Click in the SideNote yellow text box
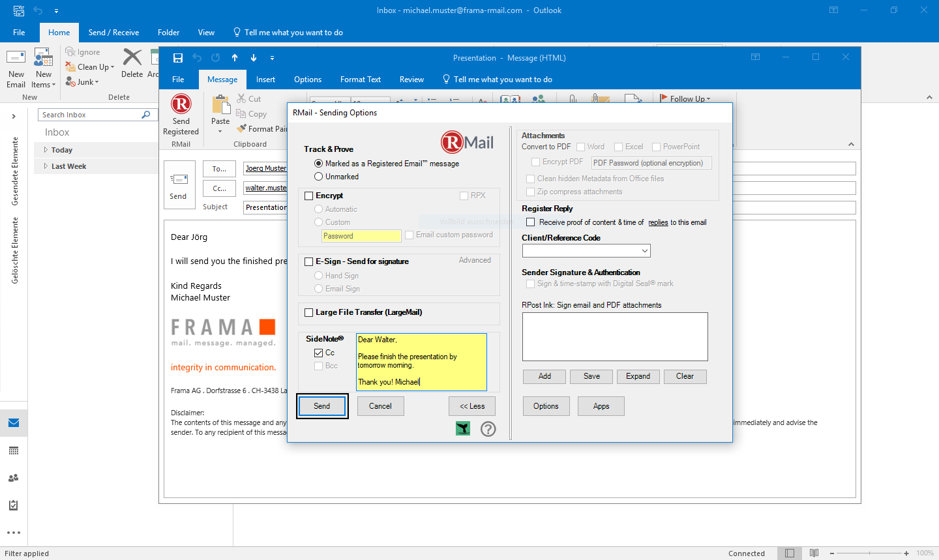The width and height of the screenshot is (939, 560). pyautogui.click(x=421, y=362)
